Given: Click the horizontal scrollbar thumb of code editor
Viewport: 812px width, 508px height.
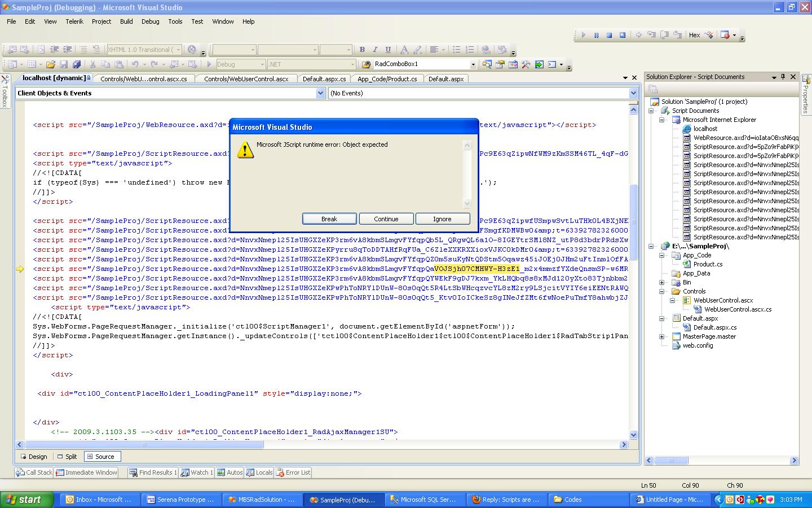Looking at the screenshot, I should pos(144,445).
